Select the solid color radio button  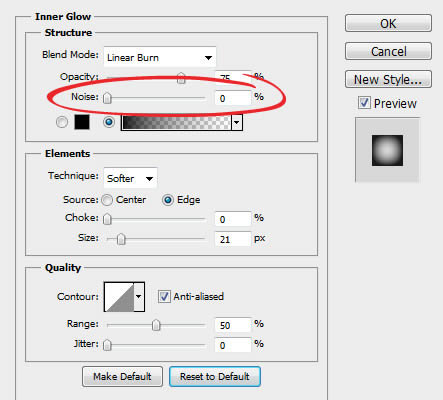coord(62,122)
